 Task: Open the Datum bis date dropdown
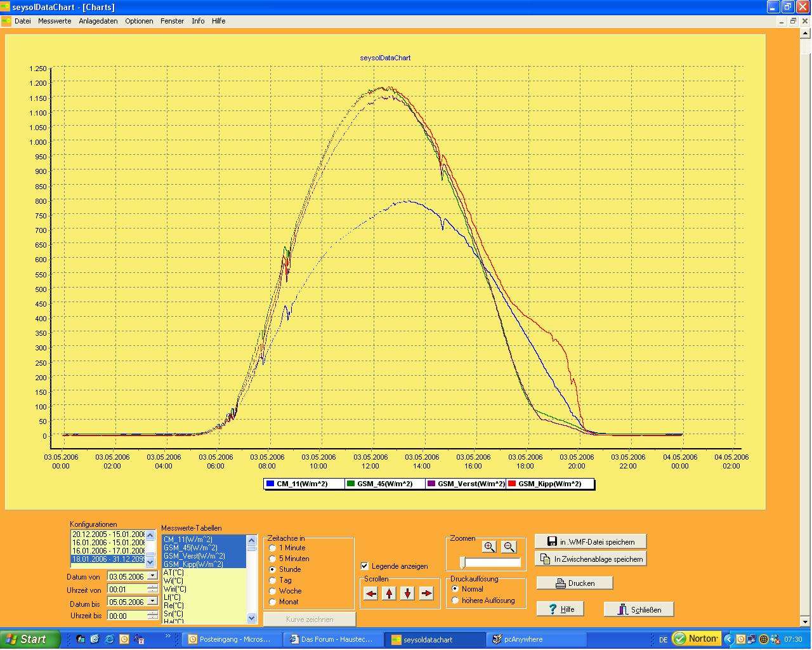(x=152, y=602)
